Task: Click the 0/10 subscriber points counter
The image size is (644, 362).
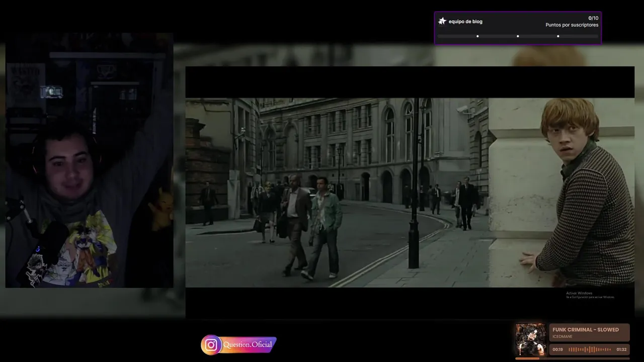Action: click(593, 18)
